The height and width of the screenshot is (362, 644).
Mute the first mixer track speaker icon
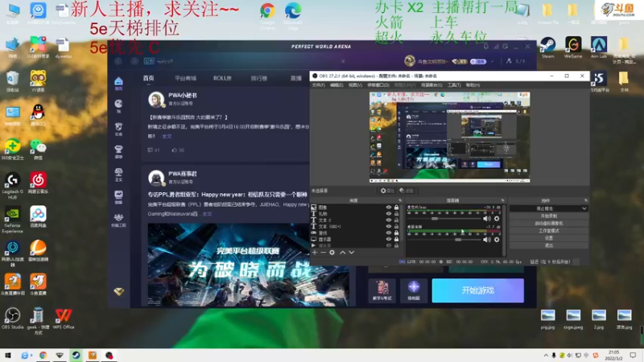[487, 219]
